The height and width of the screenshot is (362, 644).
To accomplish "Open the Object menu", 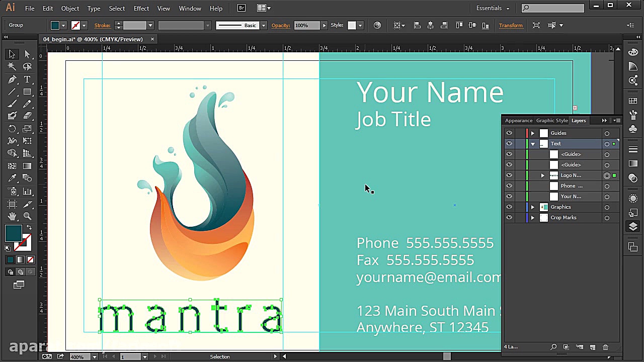I will (70, 8).
